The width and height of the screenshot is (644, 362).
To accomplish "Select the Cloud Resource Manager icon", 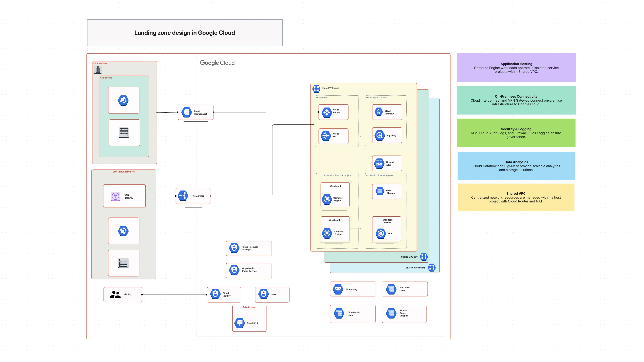I will pos(234,248).
